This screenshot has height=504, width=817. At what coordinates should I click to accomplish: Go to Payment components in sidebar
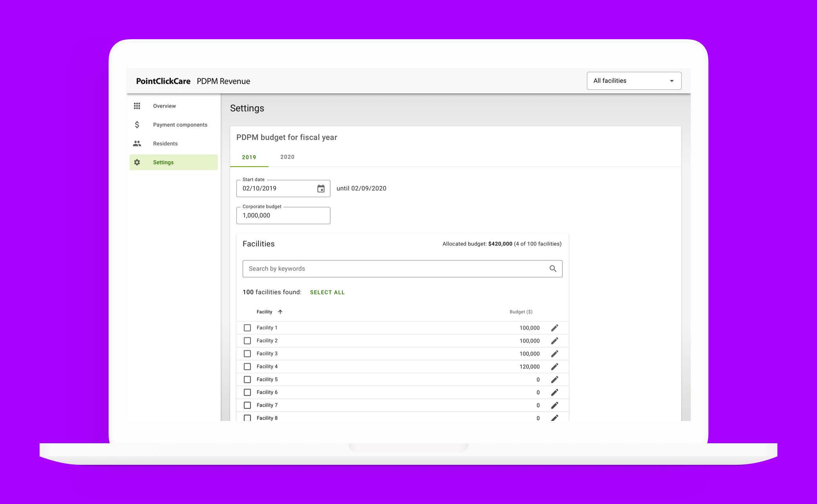coord(174,125)
